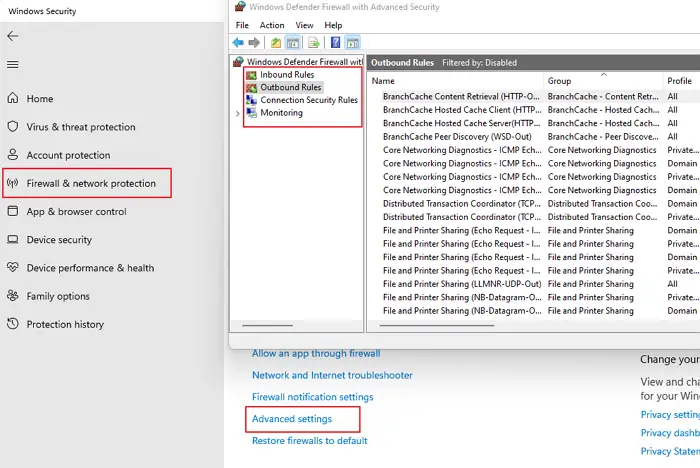
Task: Sort rules by the Group column header
Action: click(x=603, y=81)
